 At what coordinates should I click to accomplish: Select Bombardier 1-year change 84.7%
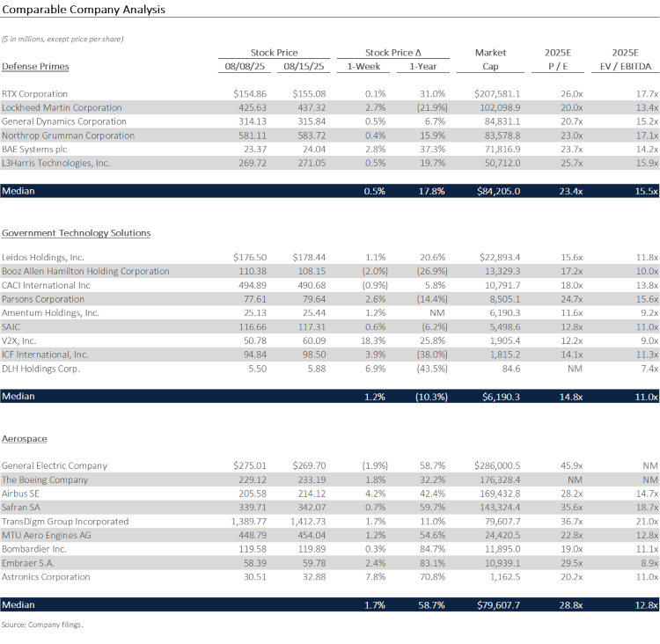432,549
